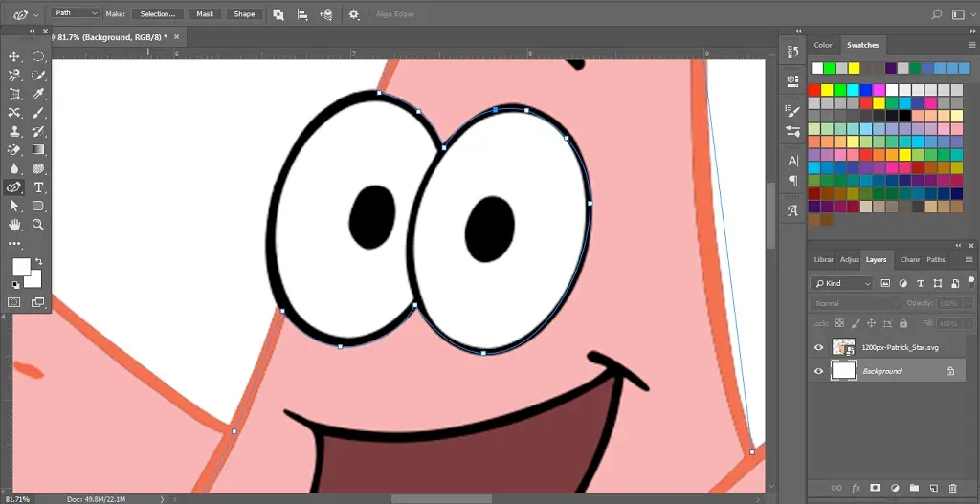
Task: Switch to the Channels tab
Action: tap(910, 260)
